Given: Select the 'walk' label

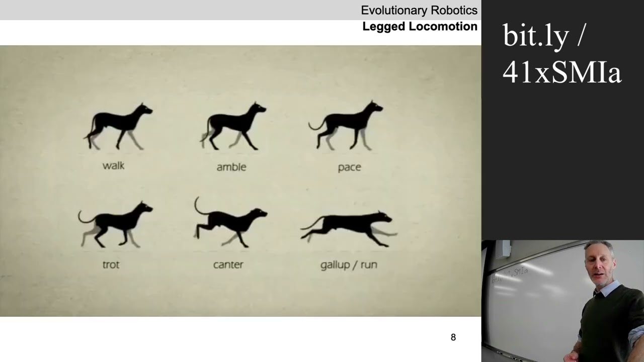Looking at the screenshot, I should click(113, 165).
